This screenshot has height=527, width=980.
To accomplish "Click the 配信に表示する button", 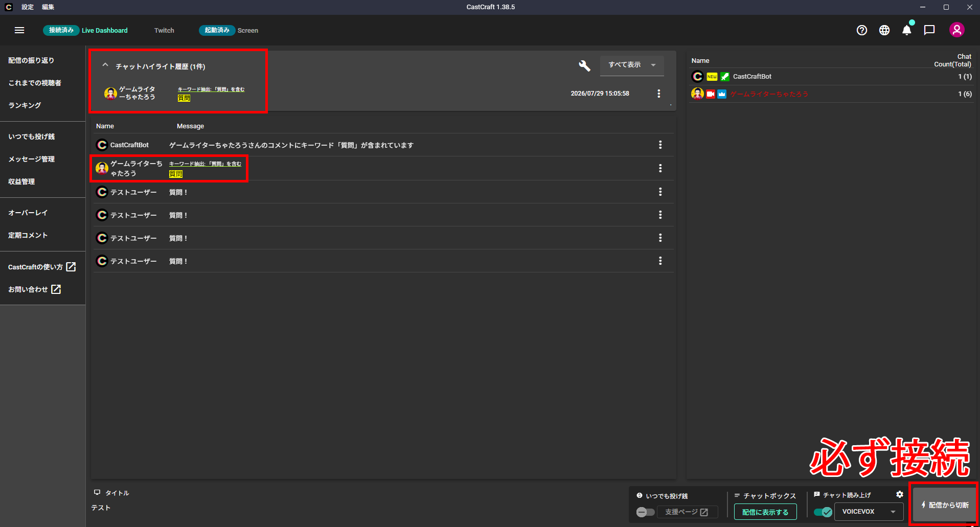I will pyautogui.click(x=765, y=512).
